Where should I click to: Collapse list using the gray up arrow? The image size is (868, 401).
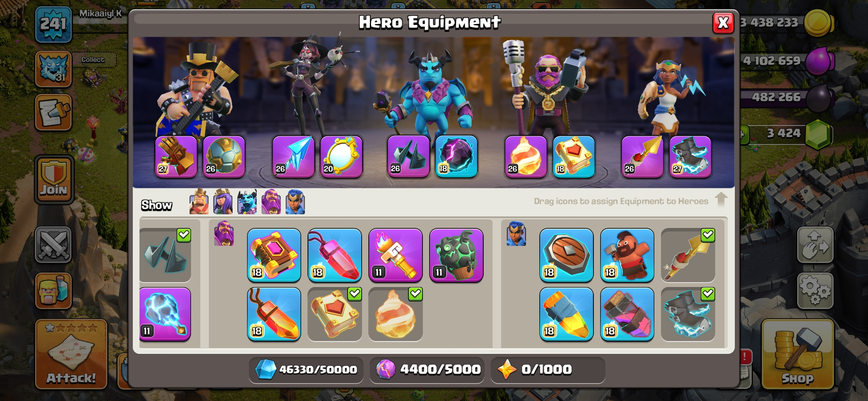click(x=721, y=199)
